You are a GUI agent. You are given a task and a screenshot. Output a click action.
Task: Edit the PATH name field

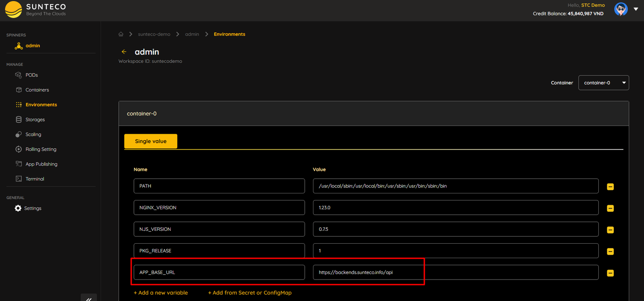(219, 186)
